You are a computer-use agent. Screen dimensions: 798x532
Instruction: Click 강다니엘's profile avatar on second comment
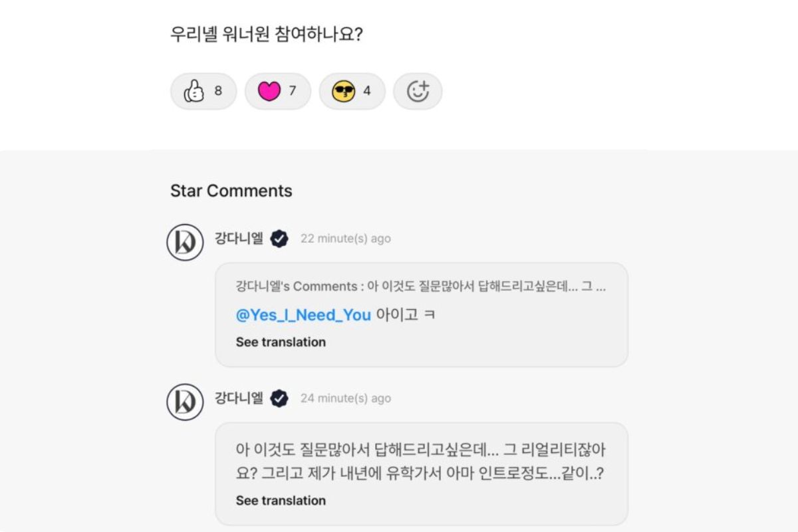tap(184, 402)
